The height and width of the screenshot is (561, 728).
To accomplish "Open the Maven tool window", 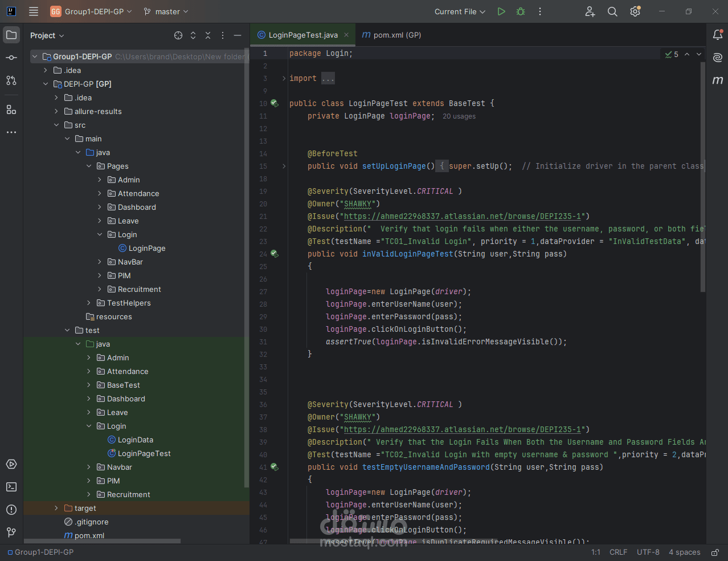I will pos(718,80).
